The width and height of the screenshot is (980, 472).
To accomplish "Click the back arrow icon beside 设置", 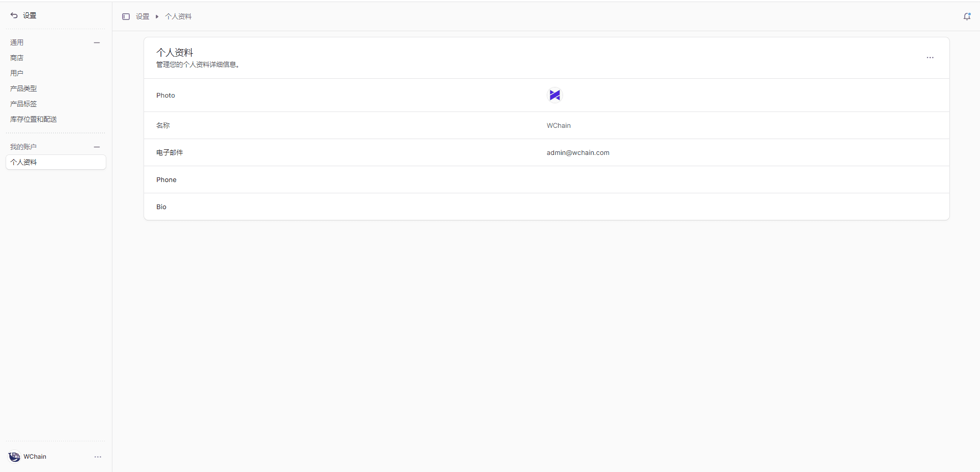I will tap(14, 15).
